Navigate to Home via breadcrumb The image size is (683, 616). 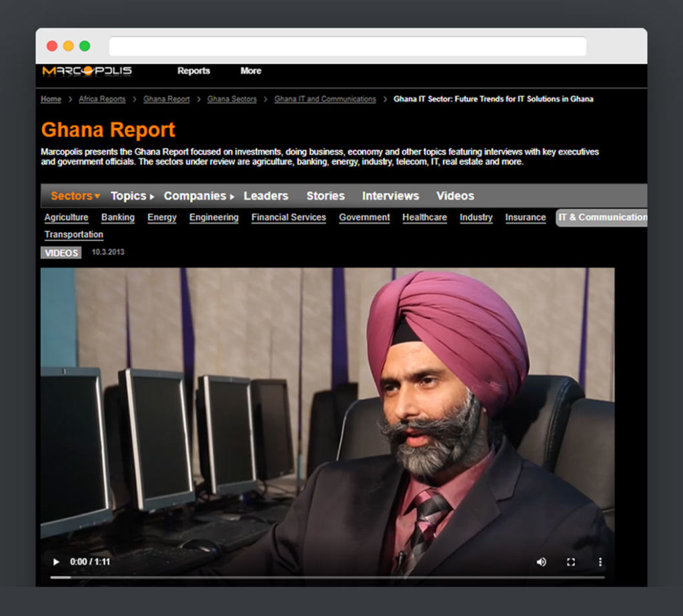[51, 99]
